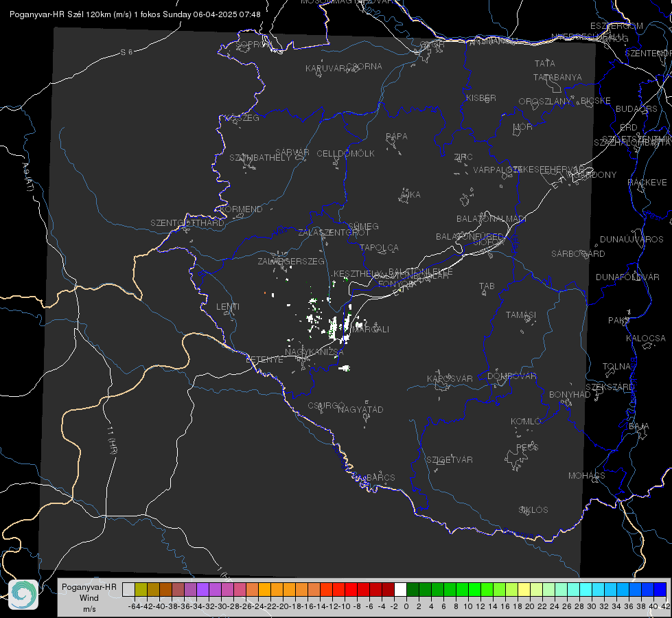
Task: Click the spiral weather service logo
Action: tap(23, 595)
